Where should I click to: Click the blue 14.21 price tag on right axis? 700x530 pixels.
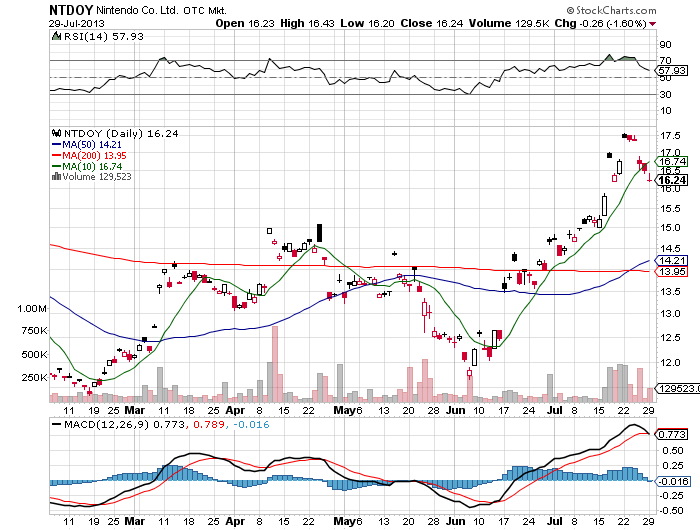click(672, 260)
